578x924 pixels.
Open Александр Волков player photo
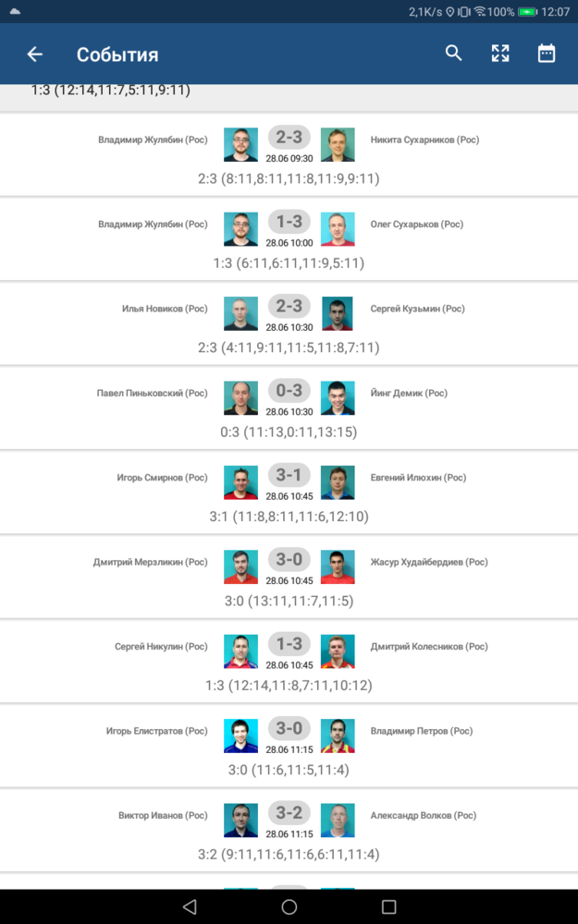click(x=338, y=820)
